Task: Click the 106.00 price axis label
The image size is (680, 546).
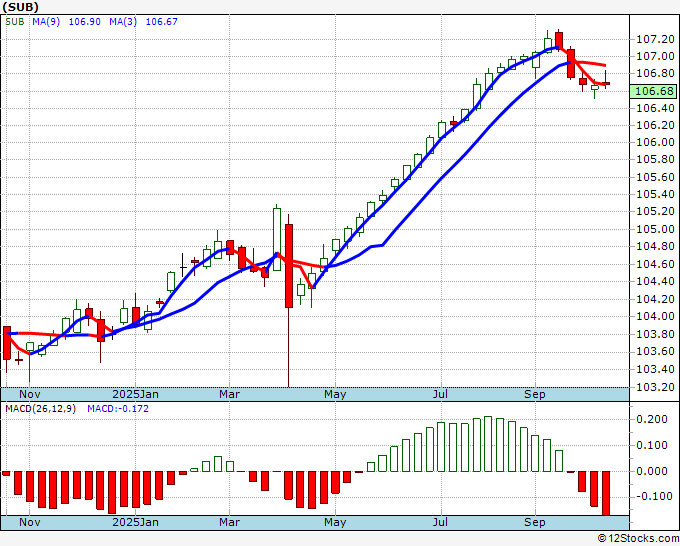Action: pyautogui.click(x=655, y=142)
